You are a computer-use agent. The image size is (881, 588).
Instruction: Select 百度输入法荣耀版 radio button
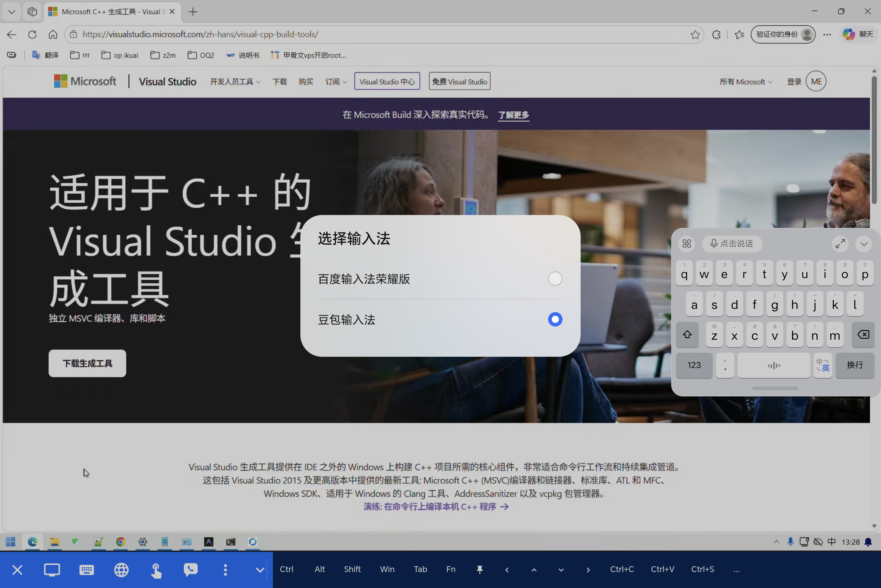(555, 279)
